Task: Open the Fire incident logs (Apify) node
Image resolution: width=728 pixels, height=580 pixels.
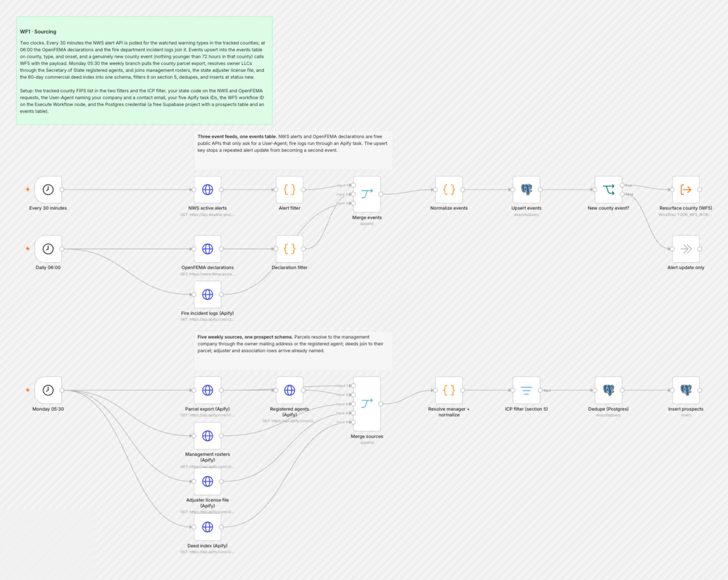Action: [207, 294]
